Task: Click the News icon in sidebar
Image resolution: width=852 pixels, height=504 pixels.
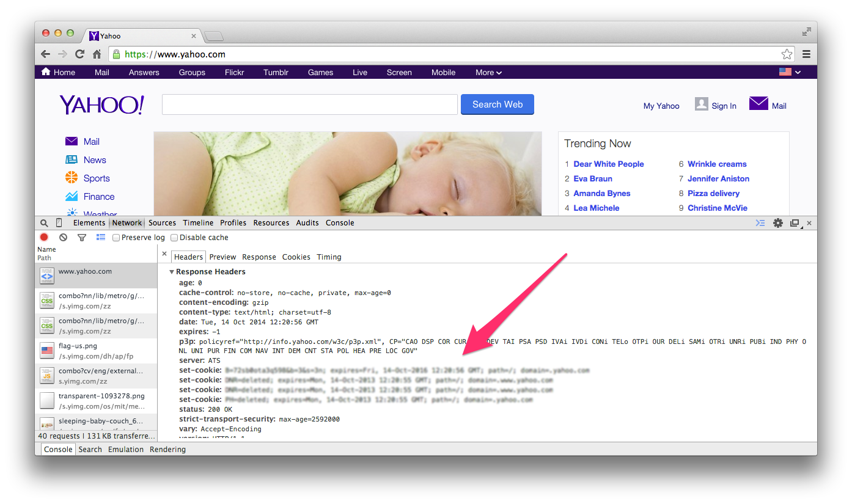Action: [72, 159]
